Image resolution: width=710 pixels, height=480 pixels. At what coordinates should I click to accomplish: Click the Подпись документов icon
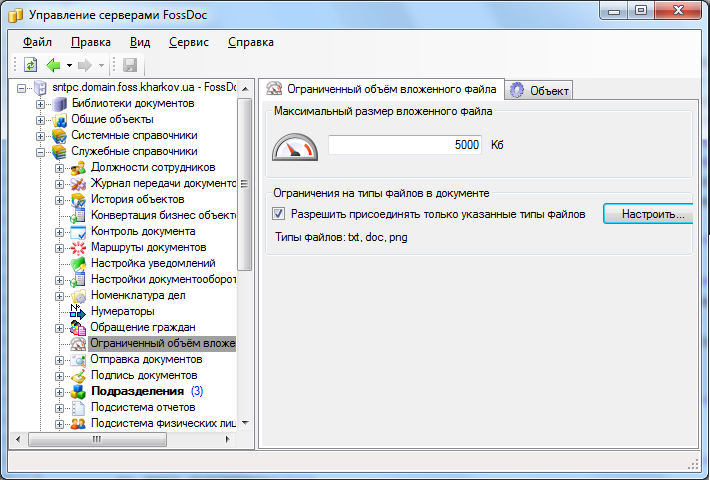point(78,376)
